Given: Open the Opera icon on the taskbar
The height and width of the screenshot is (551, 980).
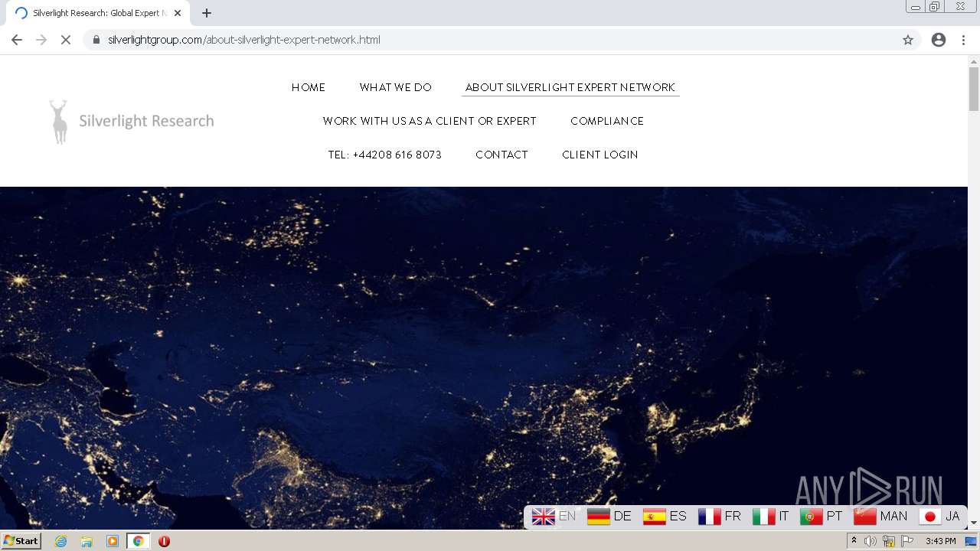Looking at the screenshot, I should point(164,541).
